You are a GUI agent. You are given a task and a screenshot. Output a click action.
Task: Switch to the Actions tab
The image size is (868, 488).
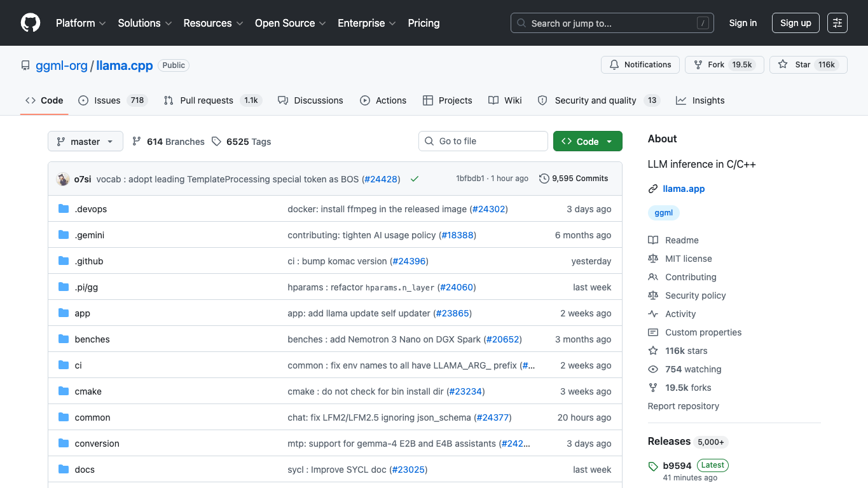383,100
